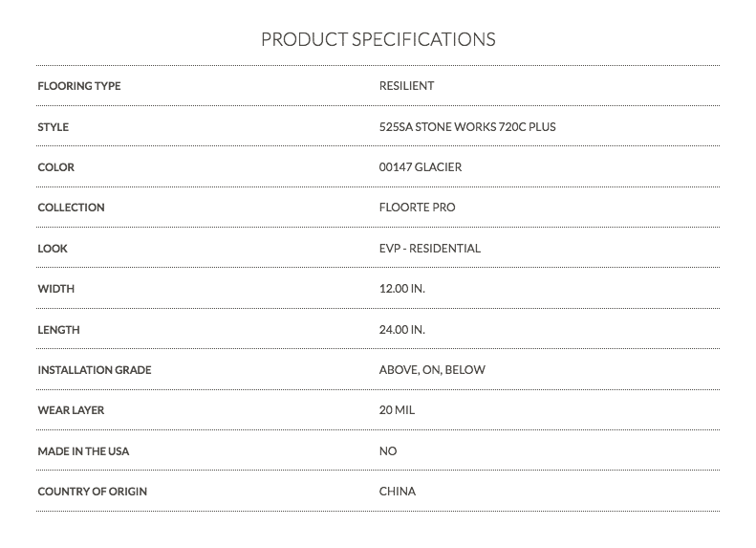
Task: Click the 12.00 IN. width value
Action: tap(402, 289)
